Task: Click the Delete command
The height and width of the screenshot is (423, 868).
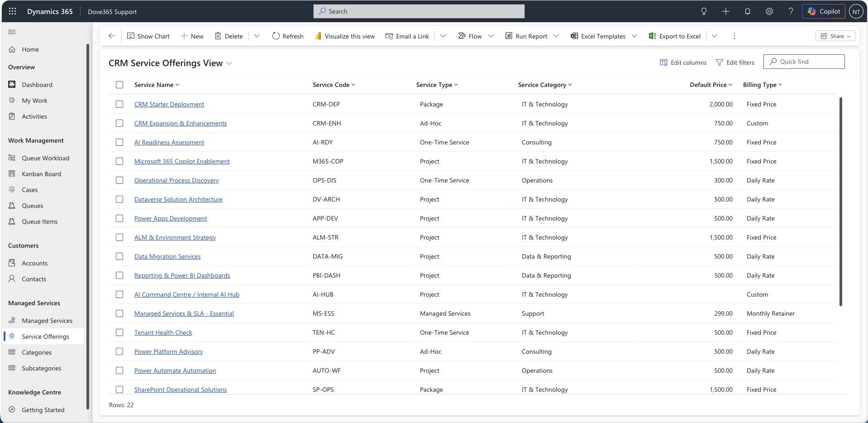Action: (x=229, y=36)
